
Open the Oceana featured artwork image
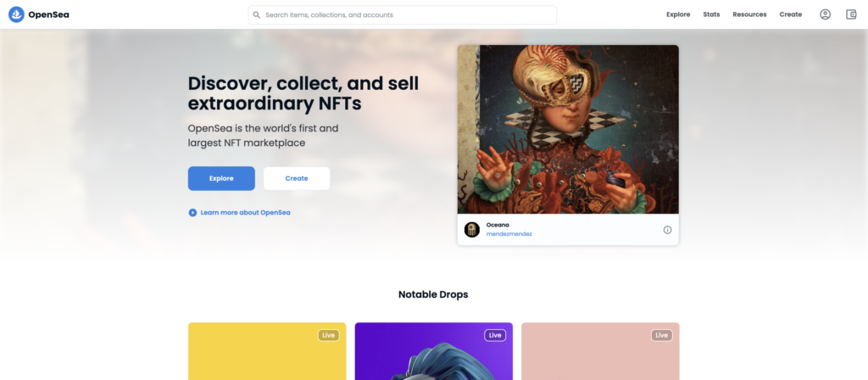click(568, 129)
